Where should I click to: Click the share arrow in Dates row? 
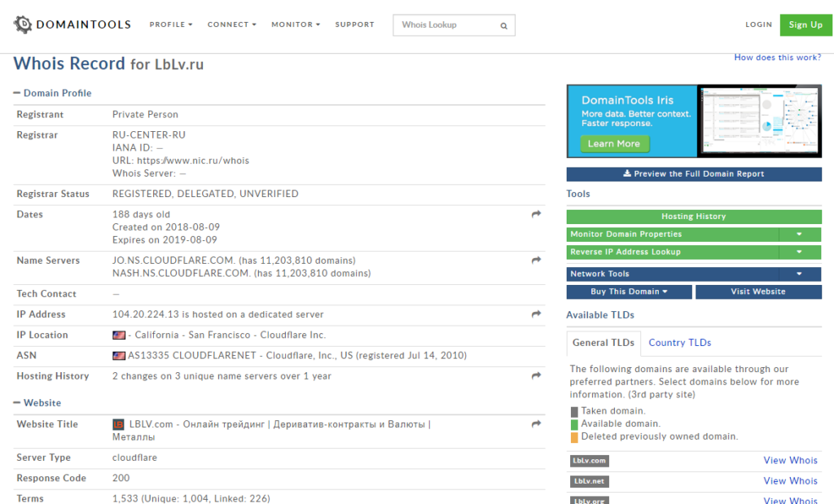point(536,213)
